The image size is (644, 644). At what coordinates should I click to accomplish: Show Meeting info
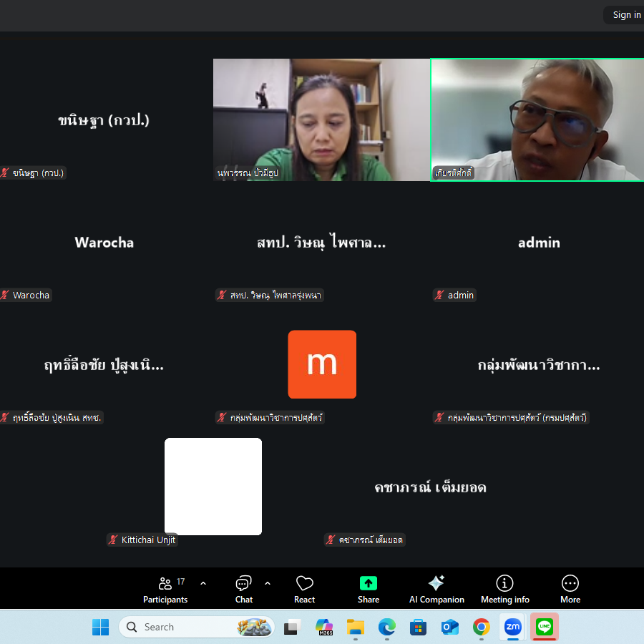pyautogui.click(x=504, y=590)
